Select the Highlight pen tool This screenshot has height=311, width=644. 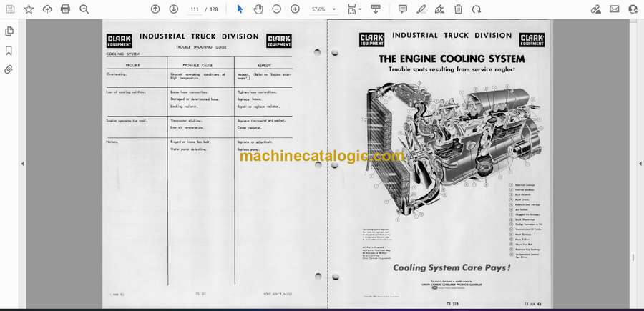pos(421,9)
